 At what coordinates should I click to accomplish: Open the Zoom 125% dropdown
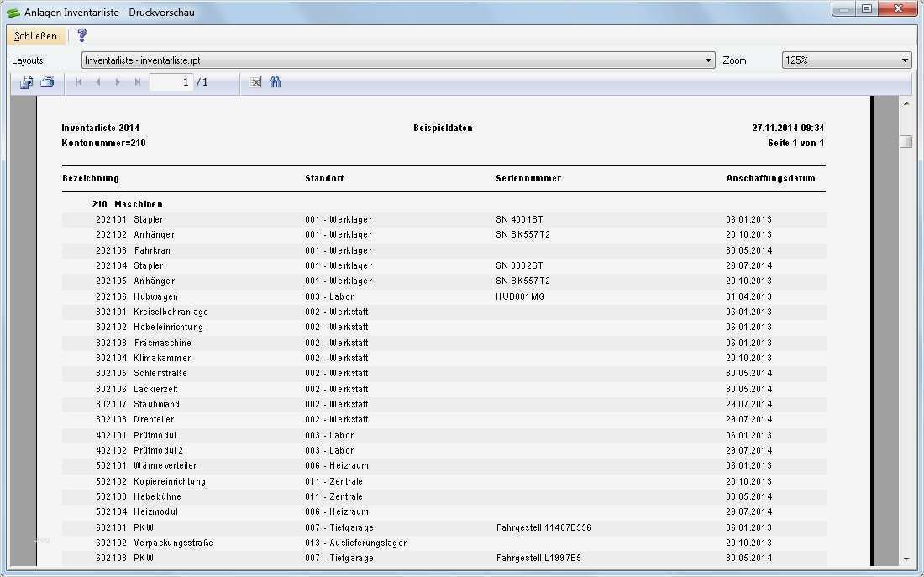click(847, 60)
